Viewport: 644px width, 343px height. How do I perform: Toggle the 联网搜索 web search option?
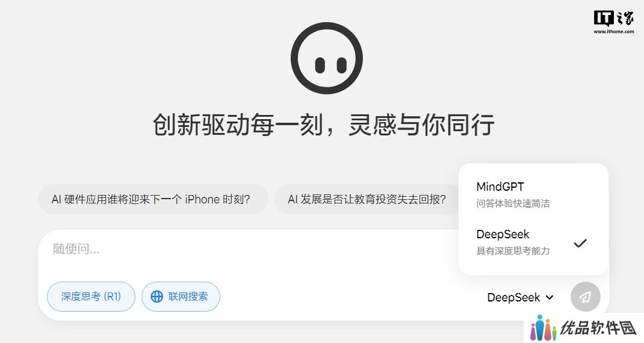181,297
